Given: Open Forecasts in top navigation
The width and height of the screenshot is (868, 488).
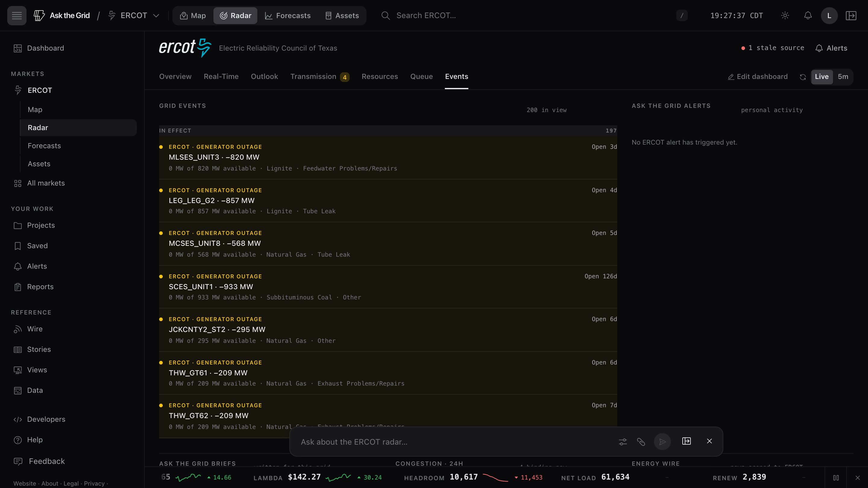Looking at the screenshot, I should tap(288, 15).
